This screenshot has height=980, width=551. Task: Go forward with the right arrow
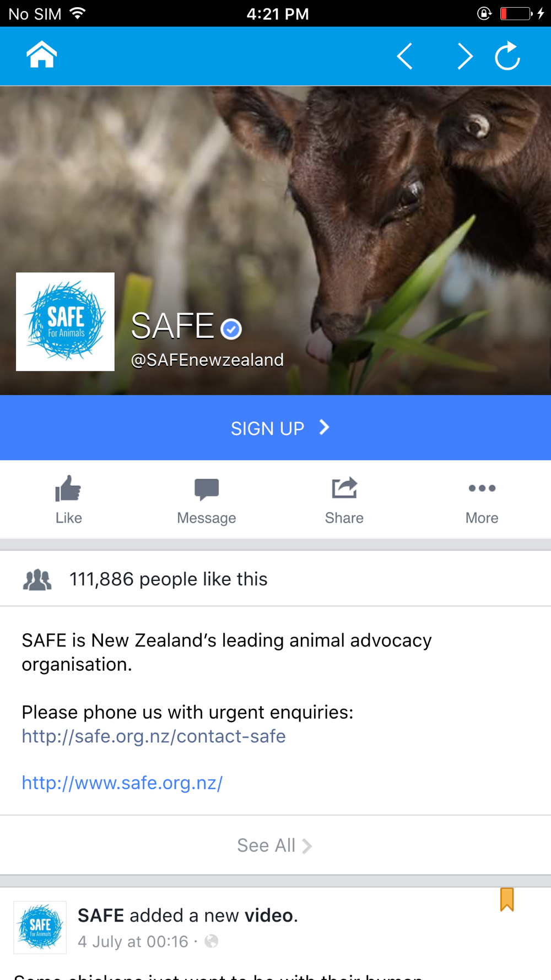tap(465, 56)
